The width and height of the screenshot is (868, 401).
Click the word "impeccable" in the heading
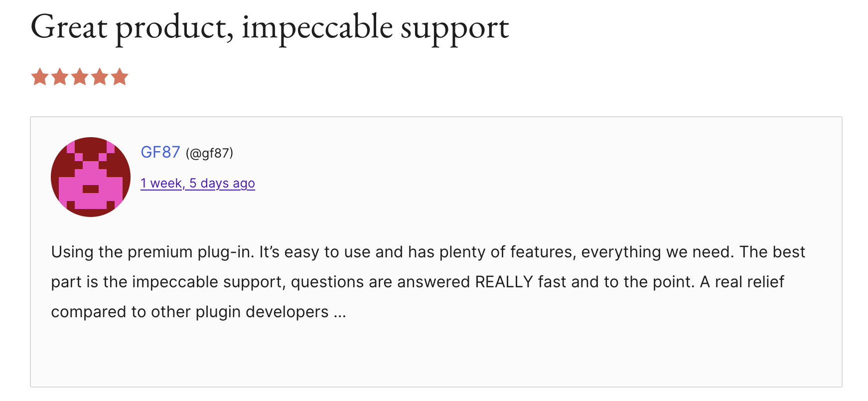point(317,27)
